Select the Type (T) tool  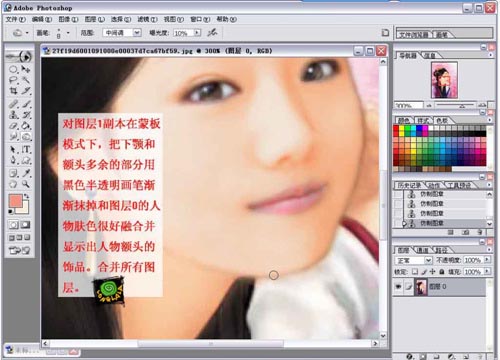[26, 149]
